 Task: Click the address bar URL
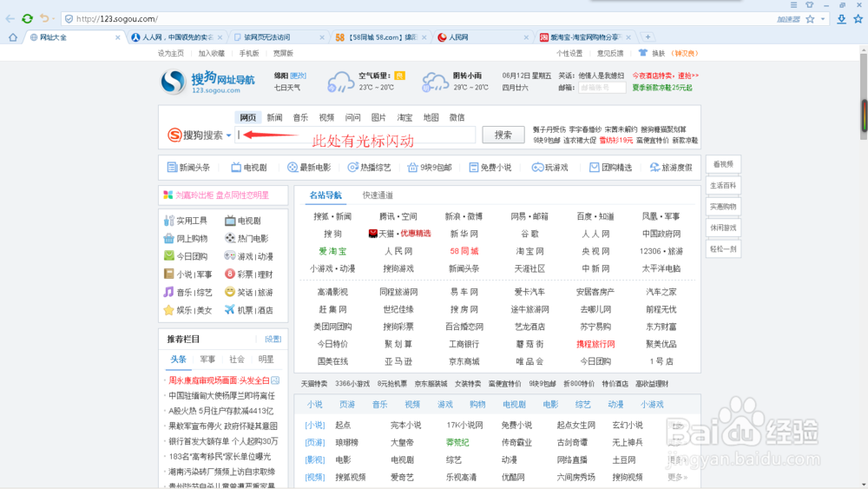coord(117,19)
